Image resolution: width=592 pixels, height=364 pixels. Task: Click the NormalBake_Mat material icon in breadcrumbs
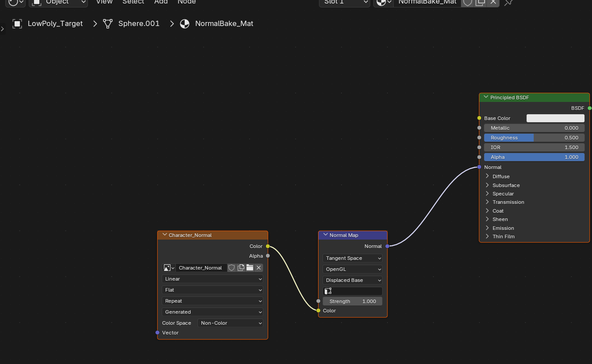pos(185,24)
